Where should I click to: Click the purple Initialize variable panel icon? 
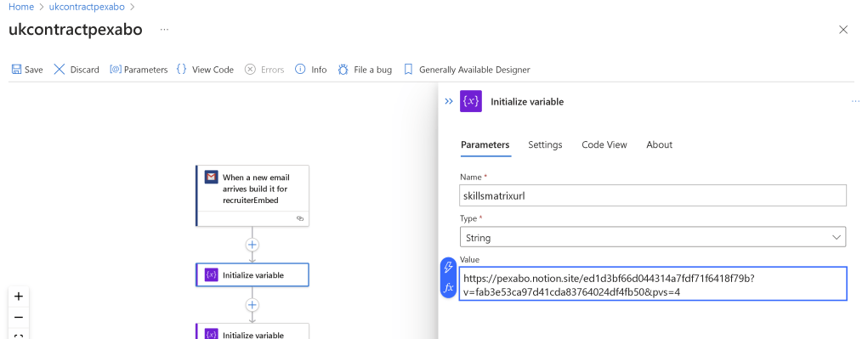pos(470,101)
